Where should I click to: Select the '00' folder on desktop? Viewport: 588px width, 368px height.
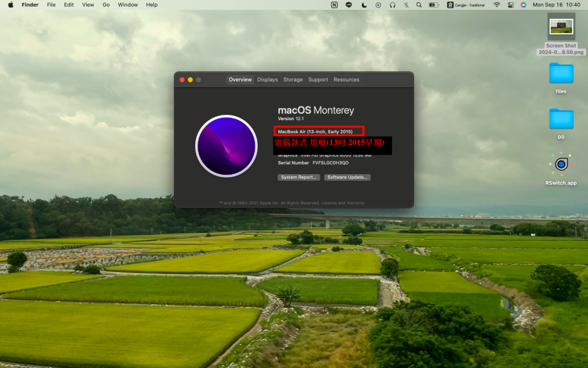[x=562, y=119]
